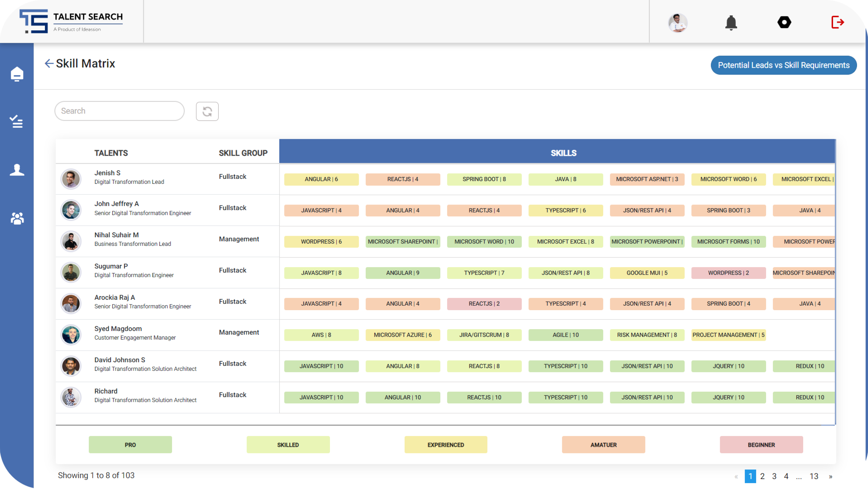
Task: Click the next page double arrow
Action: 831,476
